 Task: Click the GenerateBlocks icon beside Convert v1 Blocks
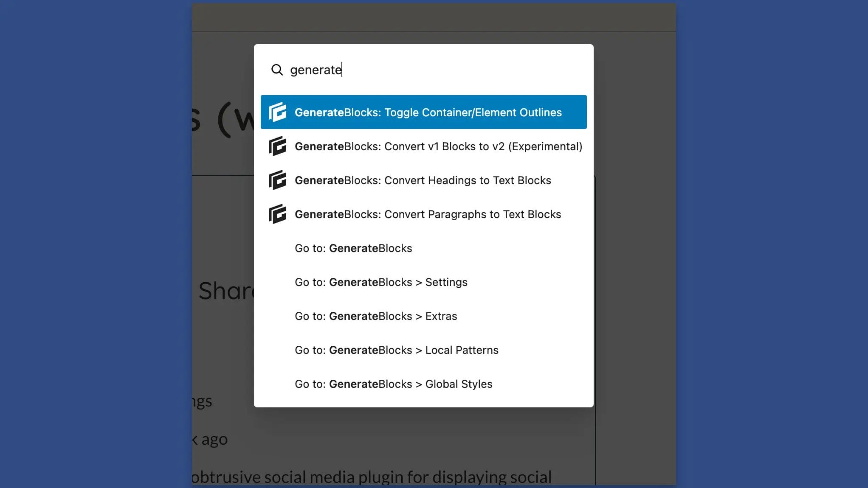pyautogui.click(x=278, y=146)
